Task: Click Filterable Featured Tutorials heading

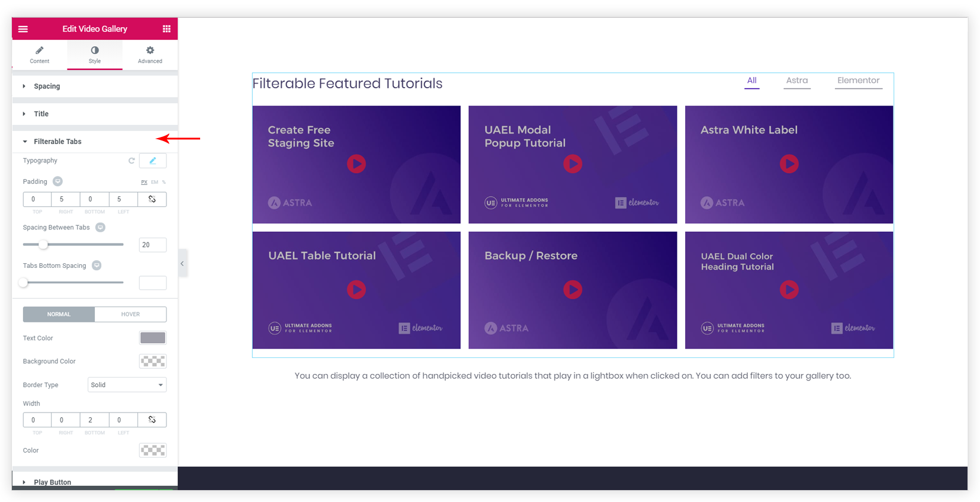Action: pyautogui.click(x=348, y=84)
